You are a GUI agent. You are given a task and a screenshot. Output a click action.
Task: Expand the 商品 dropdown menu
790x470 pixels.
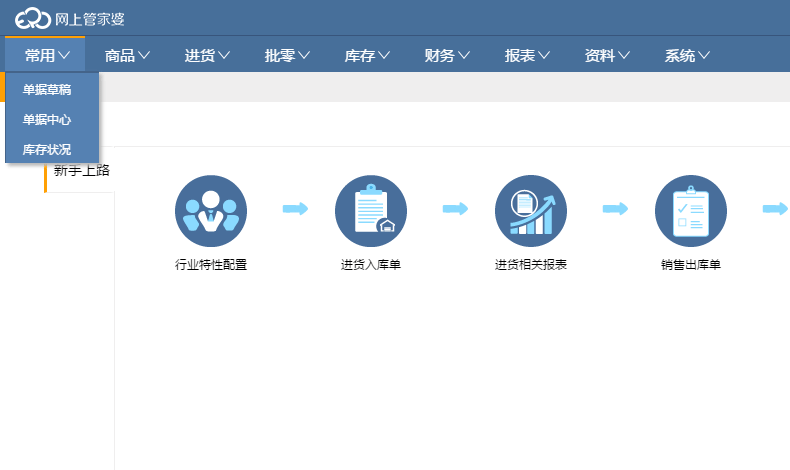pyautogui.click(x=127, y=55)
